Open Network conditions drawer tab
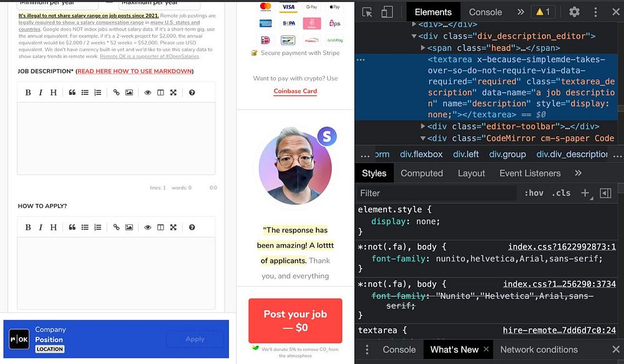Image resolution: width=624 pixels, height=364 pixels. tap(539, 350)
